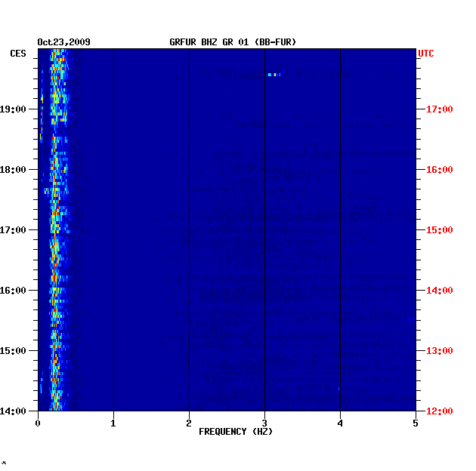
Task: Click the 5 Hz frequency tick label
Action: [416, 423]
